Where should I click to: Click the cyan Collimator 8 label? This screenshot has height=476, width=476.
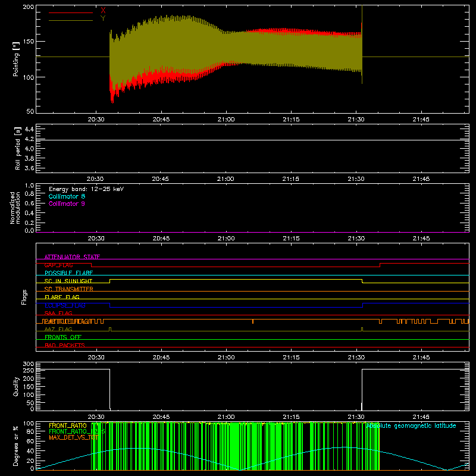click(x=67, y=196)
